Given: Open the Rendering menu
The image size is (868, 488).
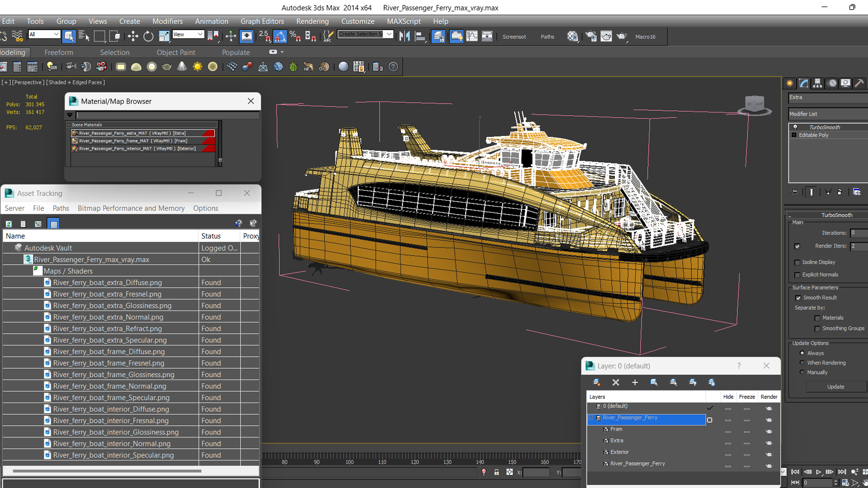Looking at the screenshot, I should tap(312, 21).
